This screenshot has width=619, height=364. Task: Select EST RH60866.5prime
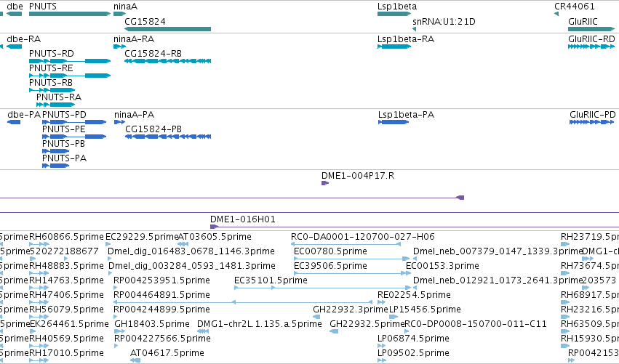(x=66, y=237)
